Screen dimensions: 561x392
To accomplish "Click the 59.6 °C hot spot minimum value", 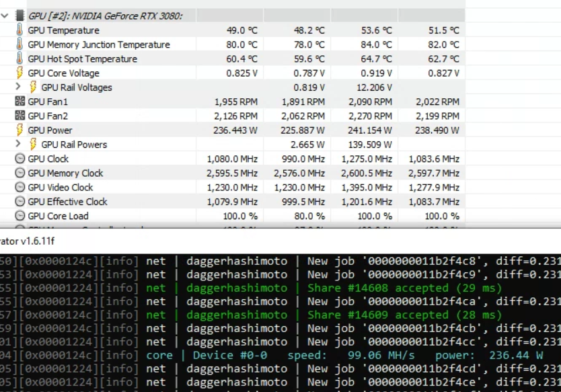I will point(309,59).
